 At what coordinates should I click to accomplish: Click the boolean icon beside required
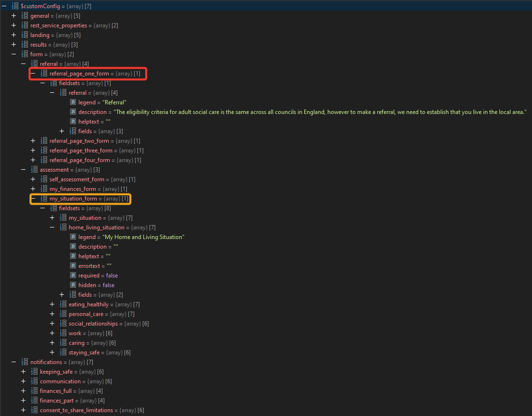tap(73, 276)
